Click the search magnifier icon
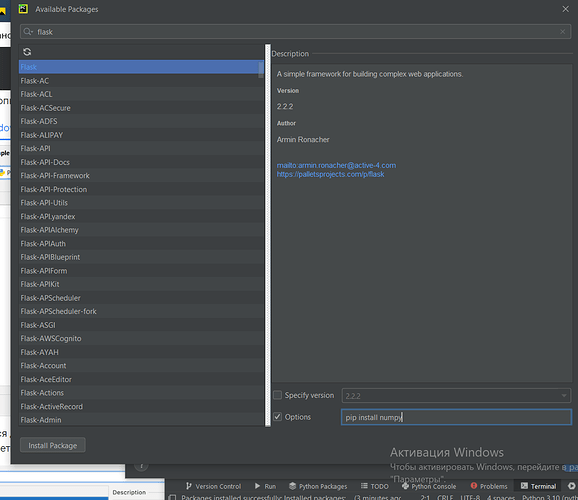The image size is (578, 500). tap(28, 32)
